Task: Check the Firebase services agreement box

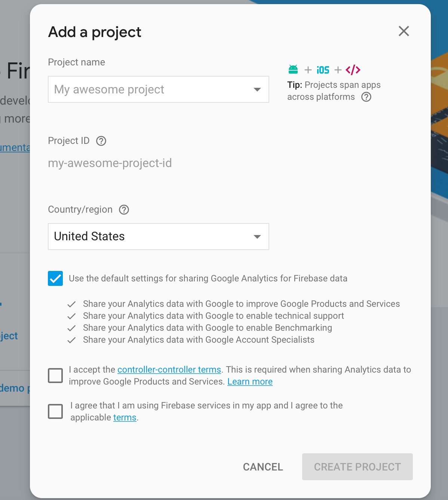Action: [x=55, y=411]
